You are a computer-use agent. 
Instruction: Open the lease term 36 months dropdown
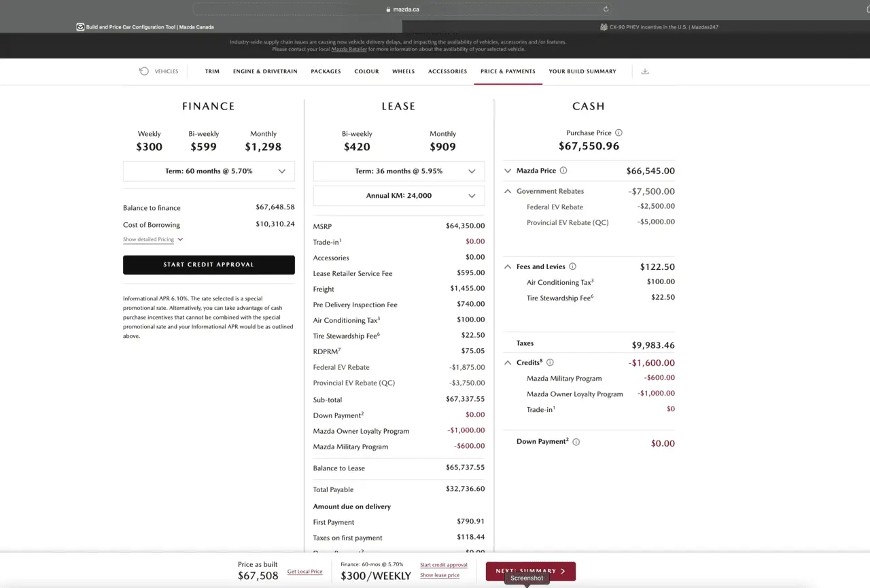(x=399, y=171)
